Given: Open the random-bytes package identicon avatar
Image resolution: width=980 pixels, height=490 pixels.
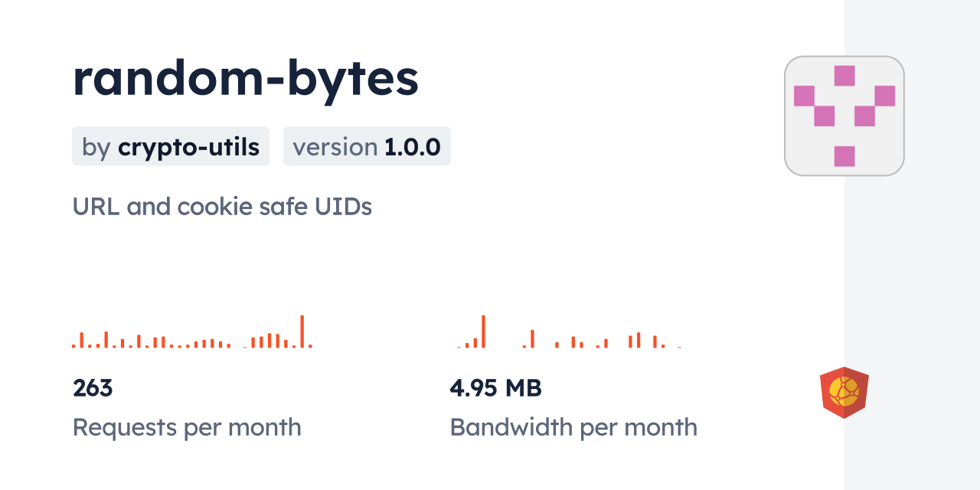Looking at the screenshot, I should (x=844, y=116).
